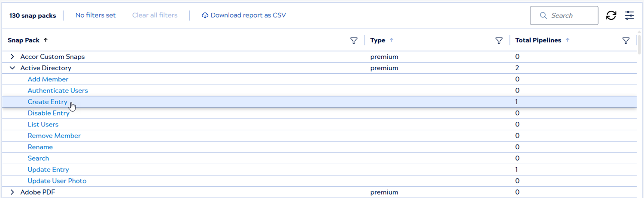The width and height of the screenshot is (644, 198).
Task: Open the Update User Photo snap link
Action: (x=57, y=181)
